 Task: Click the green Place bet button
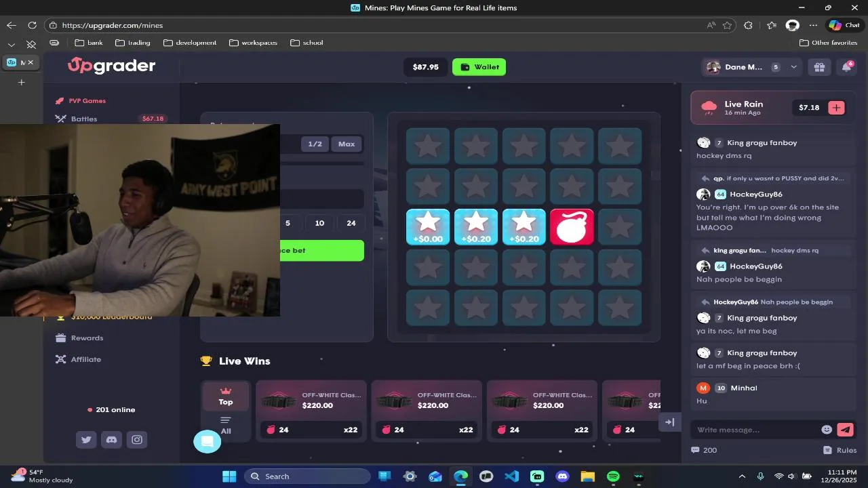click(x=322, y=251)
